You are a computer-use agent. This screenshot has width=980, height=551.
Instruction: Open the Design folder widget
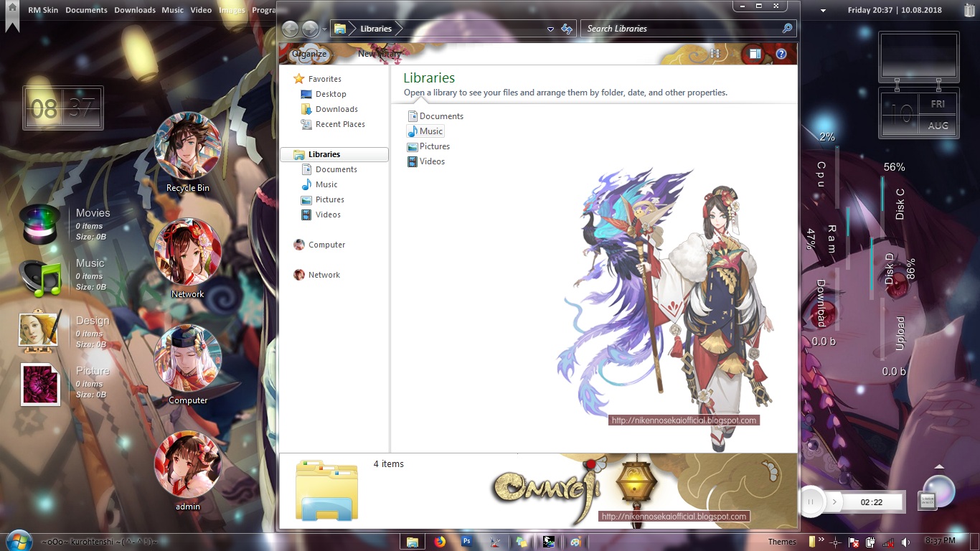click(x=39, y=332)
